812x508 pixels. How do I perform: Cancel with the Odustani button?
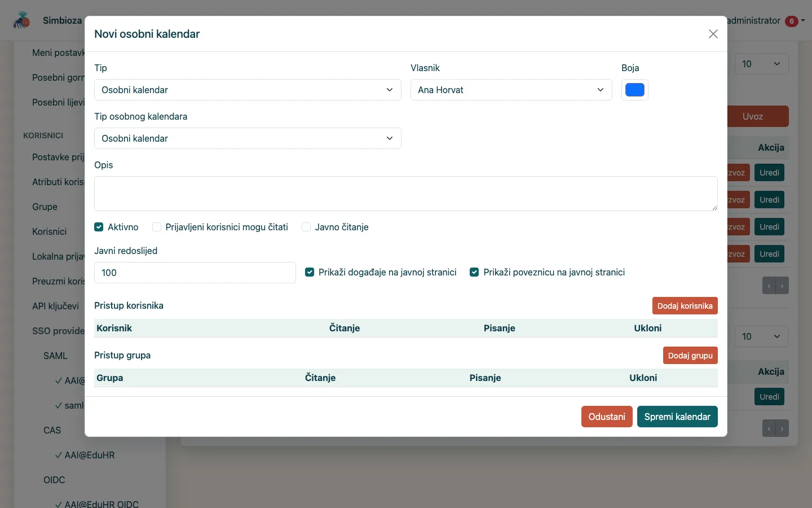coord(607,417)
